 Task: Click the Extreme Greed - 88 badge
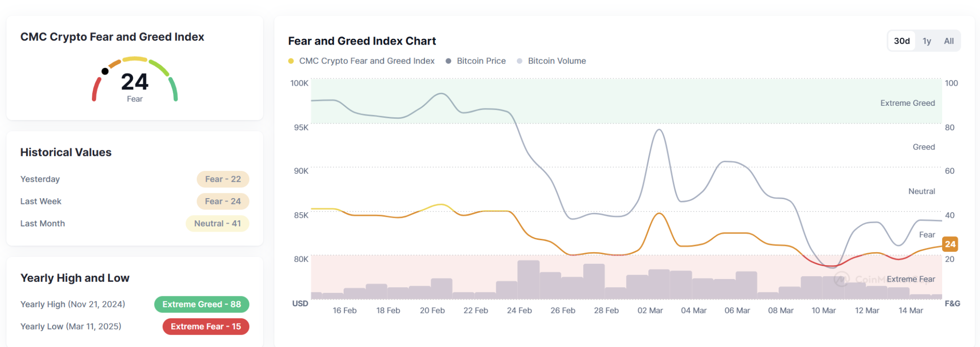tap(201, 304)
